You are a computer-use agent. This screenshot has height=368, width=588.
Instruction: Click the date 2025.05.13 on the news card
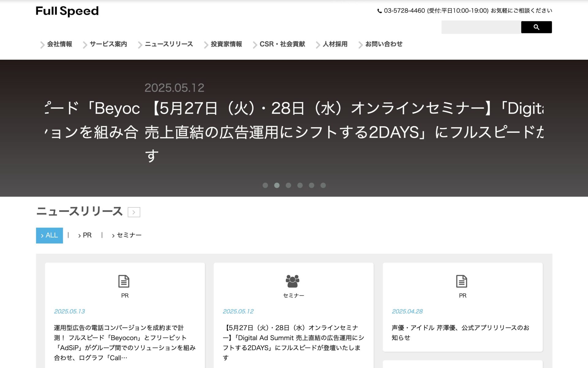point(70,311)
